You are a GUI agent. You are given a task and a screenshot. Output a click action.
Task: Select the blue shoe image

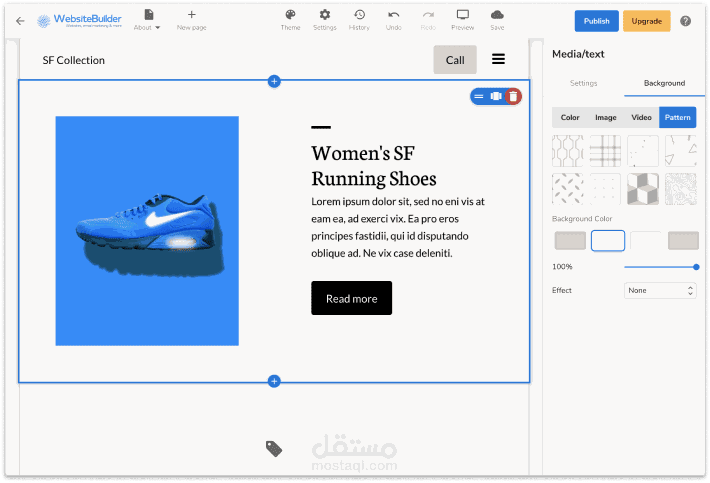[x=147, y=231]
